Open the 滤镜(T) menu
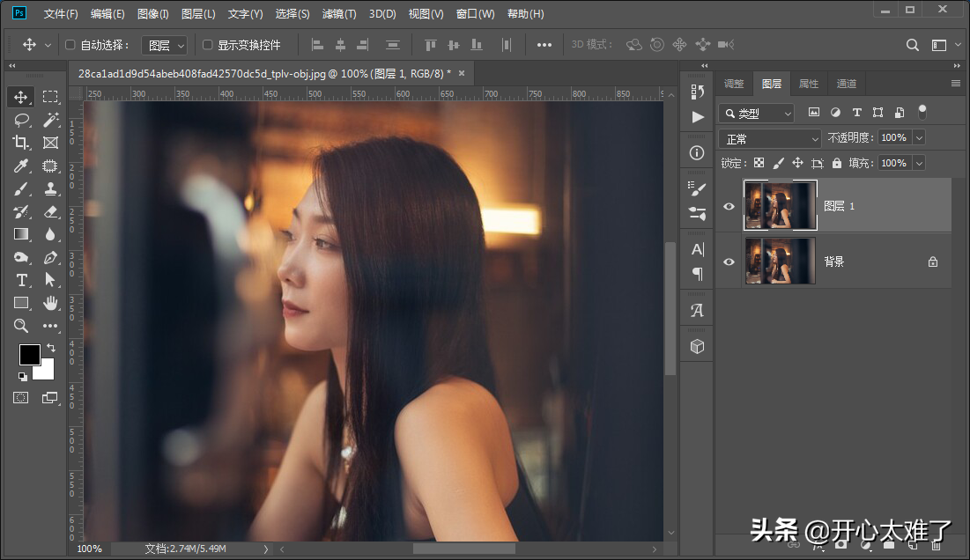The image size is (970, 560). [x=339, y=14]
